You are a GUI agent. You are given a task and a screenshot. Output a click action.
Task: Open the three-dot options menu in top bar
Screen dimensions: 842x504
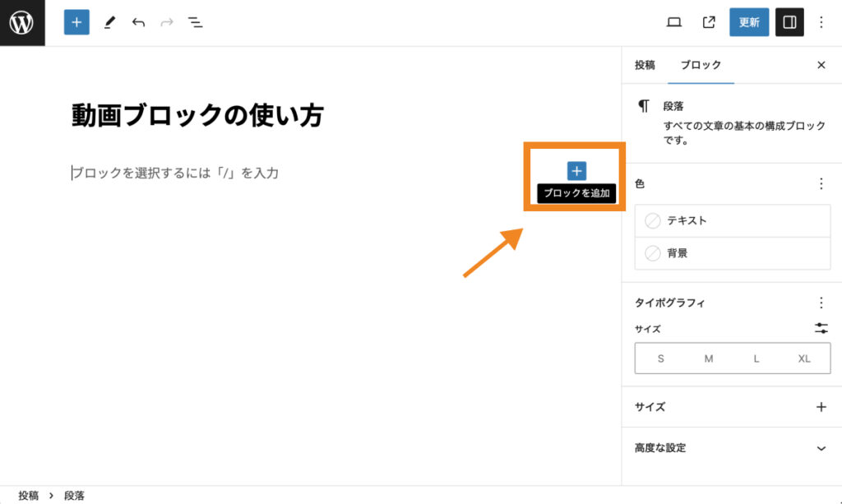(821, 22)
